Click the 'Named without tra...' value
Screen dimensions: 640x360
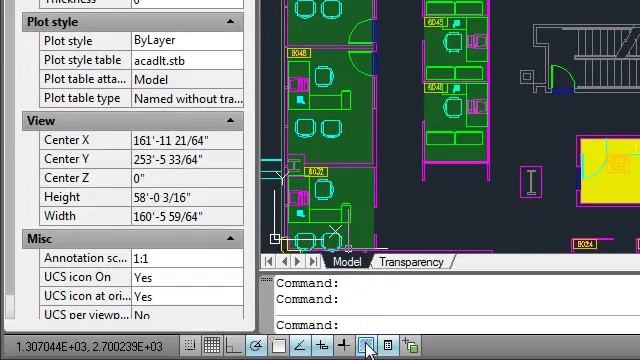(187, 98)
